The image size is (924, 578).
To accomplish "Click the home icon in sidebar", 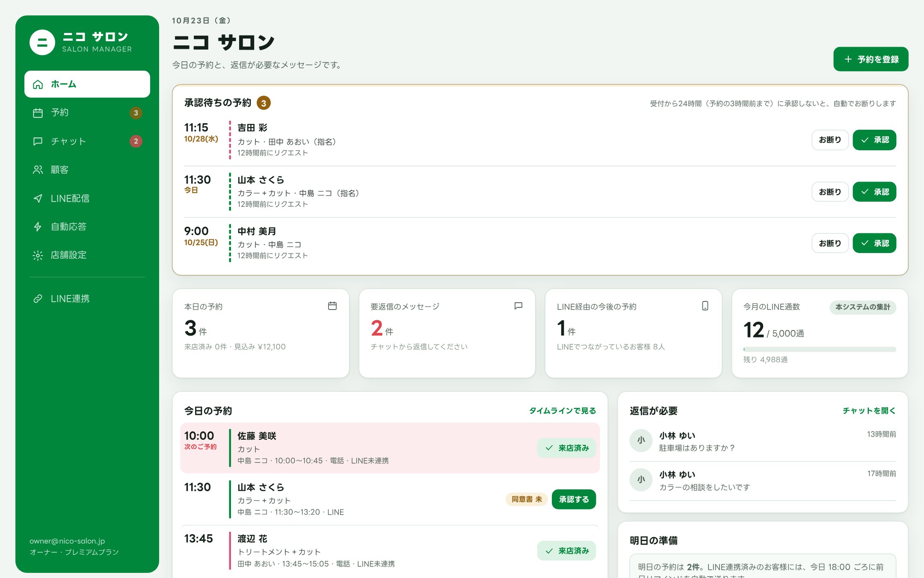I will (38, 84).
